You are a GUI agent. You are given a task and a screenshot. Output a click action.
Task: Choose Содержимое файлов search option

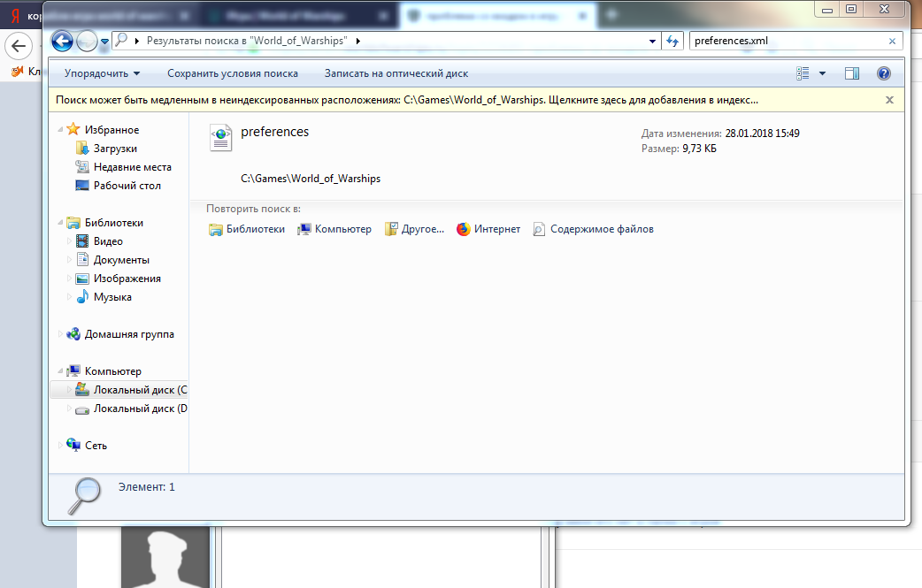click(594, 229)
